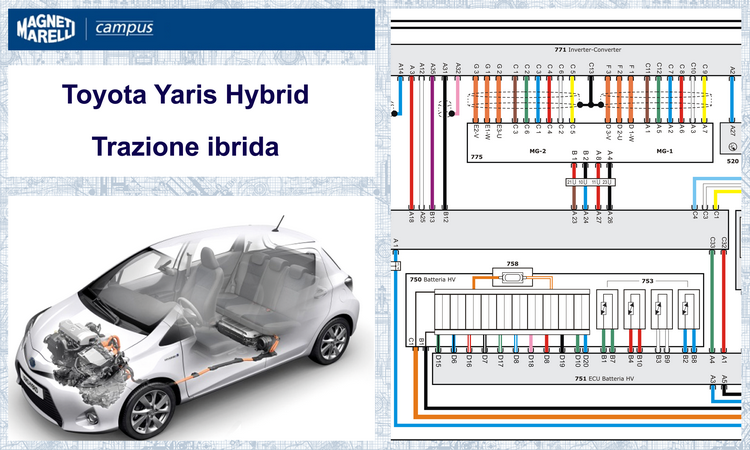The height and width of the screenshot is (450, 750).
Task: Click the HV battery cell block
Action: pyautogui.click(x=512, y=311)
